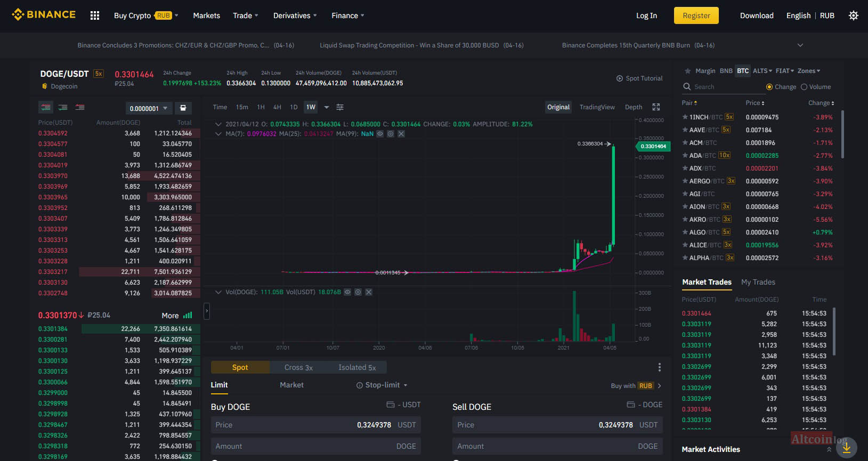
Task: Select the Cross 3x margin tab
Action: tap(298, 367)
